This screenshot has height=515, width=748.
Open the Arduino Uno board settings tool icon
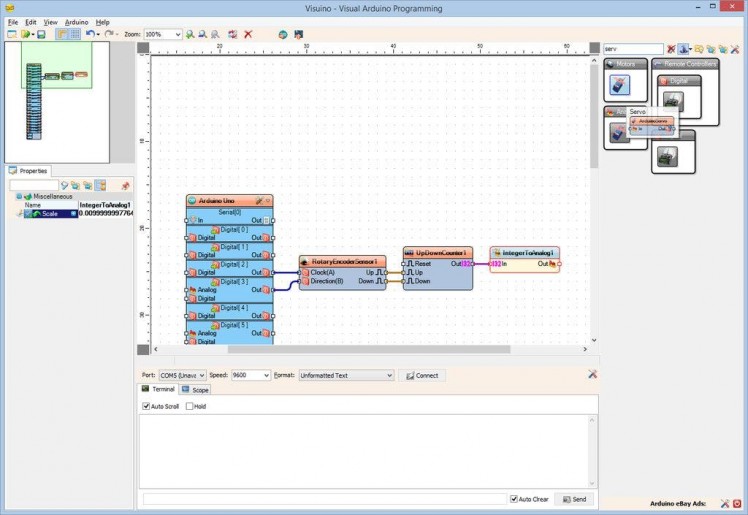tap(258, 200)
